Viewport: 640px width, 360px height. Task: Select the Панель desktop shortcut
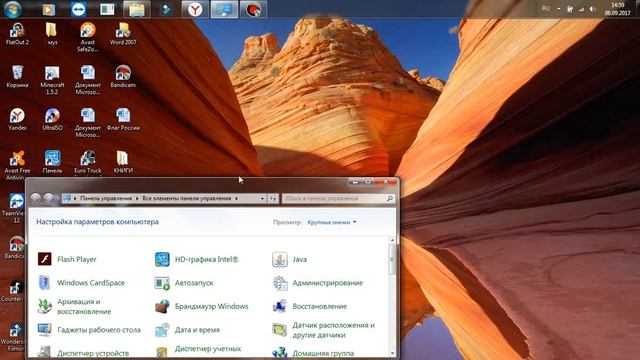(52, 162)
